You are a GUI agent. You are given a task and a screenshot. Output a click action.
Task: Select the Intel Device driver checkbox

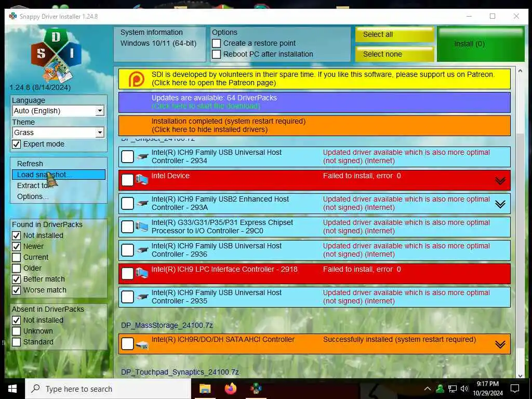128,180
